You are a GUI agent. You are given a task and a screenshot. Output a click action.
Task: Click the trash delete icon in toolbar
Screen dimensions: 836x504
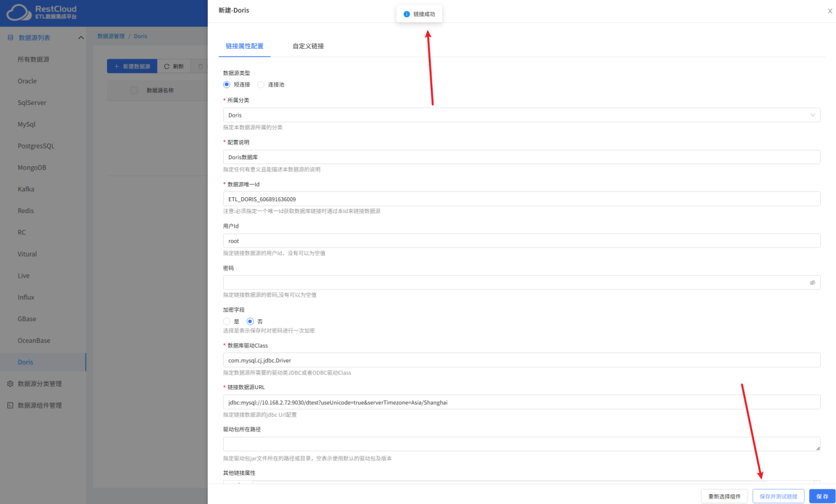point(201,67)
